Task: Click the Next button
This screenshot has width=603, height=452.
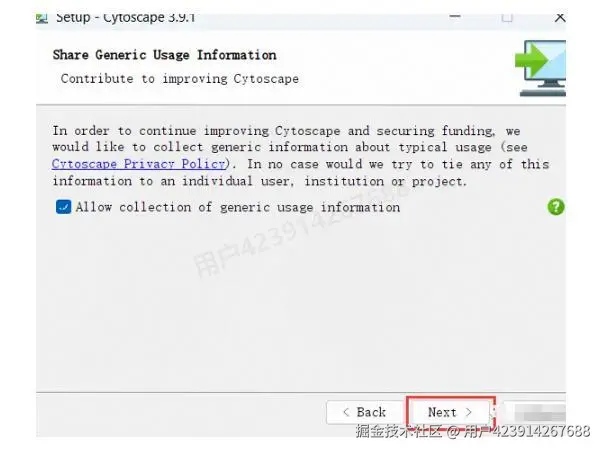Action: click(450, 412)
